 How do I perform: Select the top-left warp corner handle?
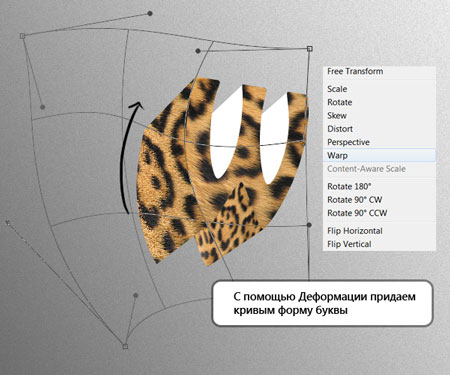coord(22,36)
